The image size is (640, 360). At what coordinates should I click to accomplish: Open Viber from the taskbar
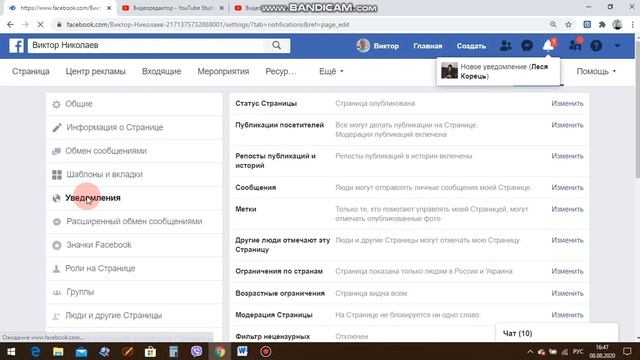(x=197, y=351)
